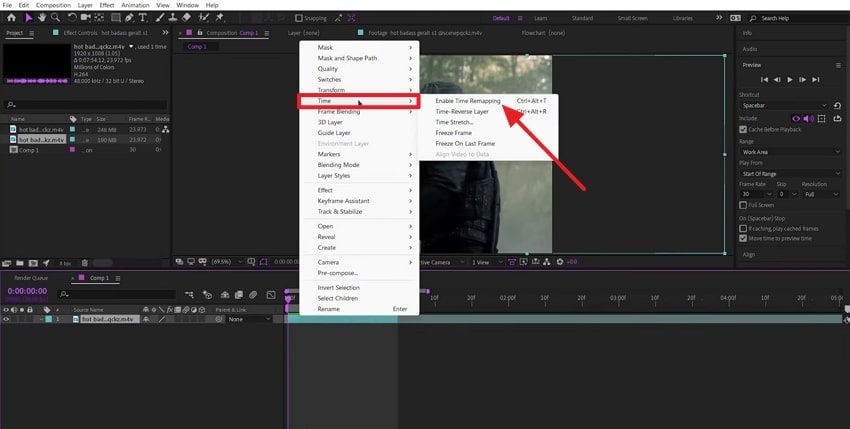This screenshot has height=429, width=850.
Task: Open the Blending Mode submenu entry
Action: [359, 165]
